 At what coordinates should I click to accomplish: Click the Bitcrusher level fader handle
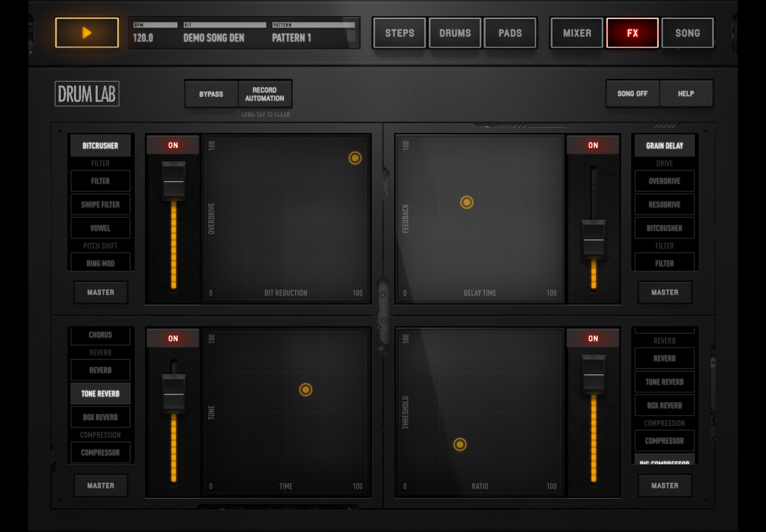point(173,181)
